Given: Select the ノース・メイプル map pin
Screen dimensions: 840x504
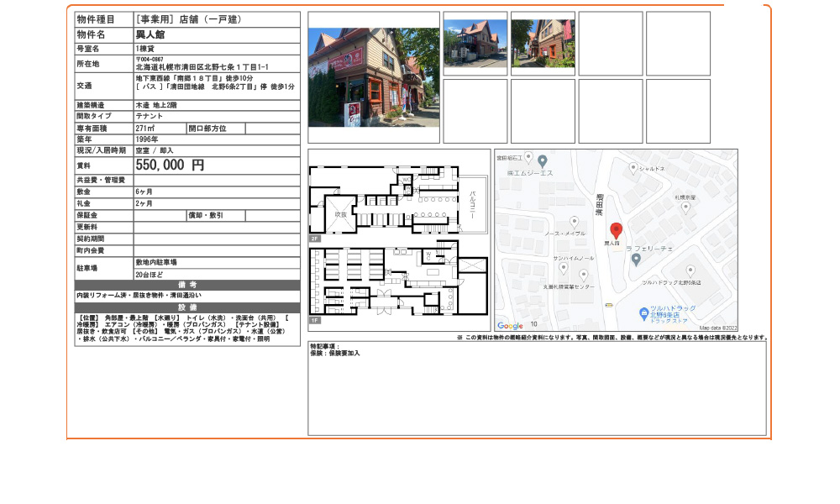Looking at the screenshot, I should coord(574,221).
